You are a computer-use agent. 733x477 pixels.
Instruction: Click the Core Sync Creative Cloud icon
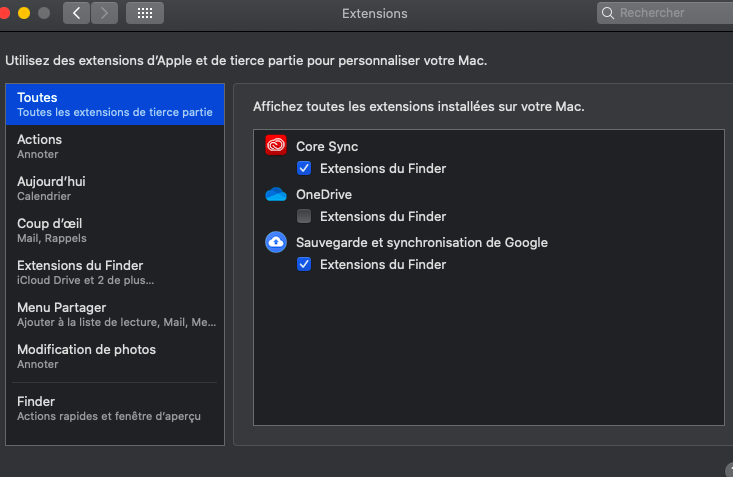276,146
